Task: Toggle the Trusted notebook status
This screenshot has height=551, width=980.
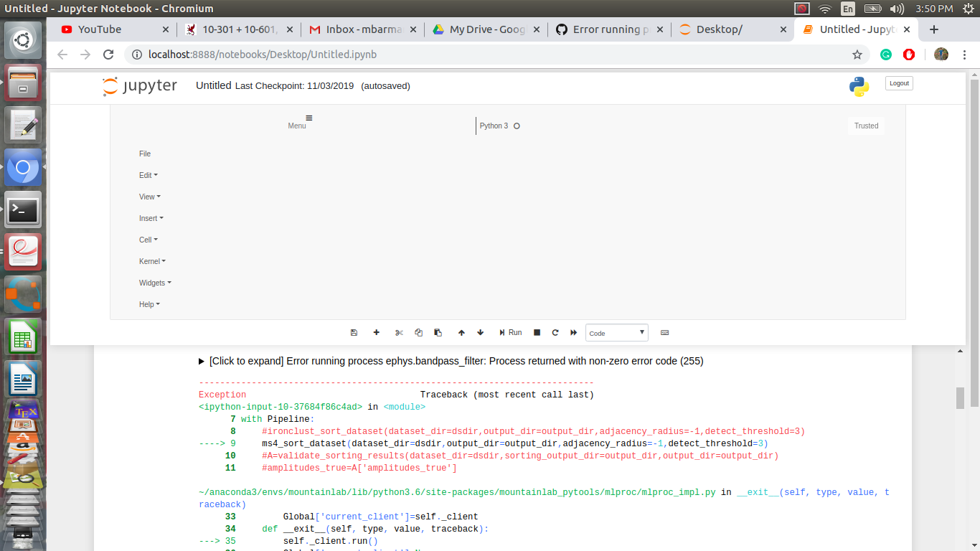Action: coord(866,126)
